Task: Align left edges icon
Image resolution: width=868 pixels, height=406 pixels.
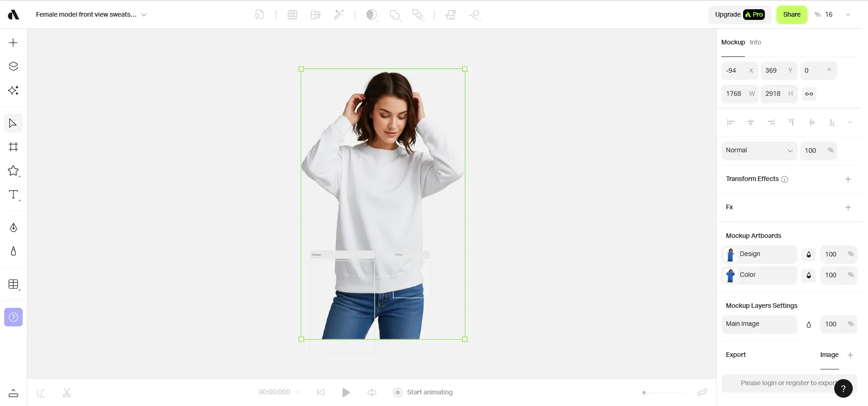Action: (731, 123)
